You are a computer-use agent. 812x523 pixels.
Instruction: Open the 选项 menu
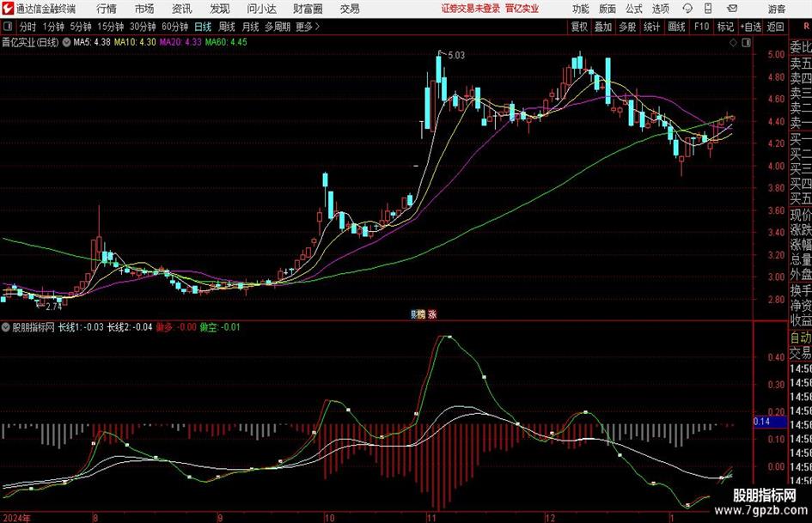[660, 9]
